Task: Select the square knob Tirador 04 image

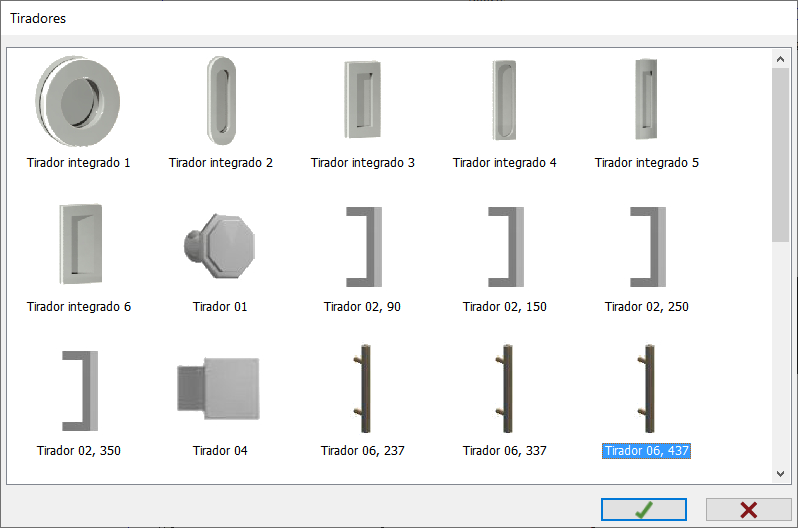Action: [x=218, y=389]
